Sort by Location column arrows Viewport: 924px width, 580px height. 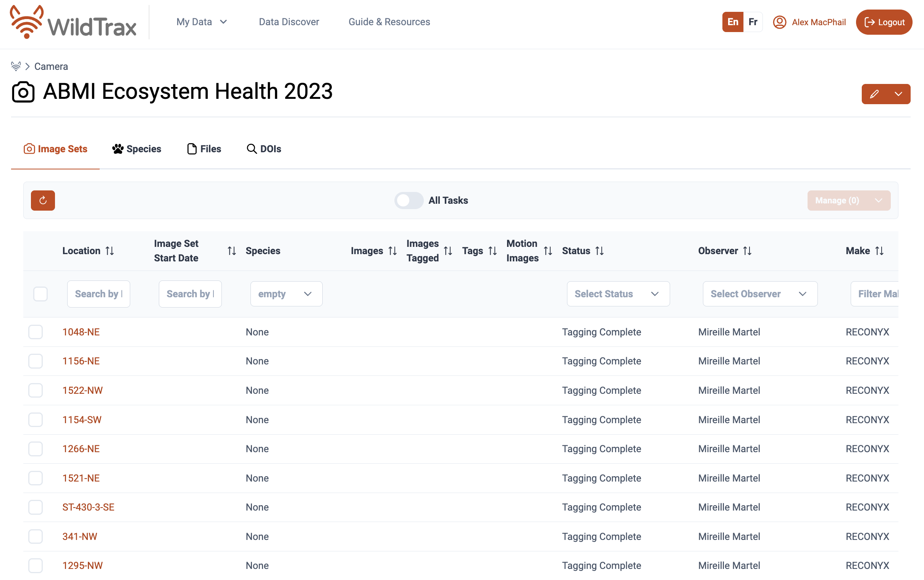110,251
